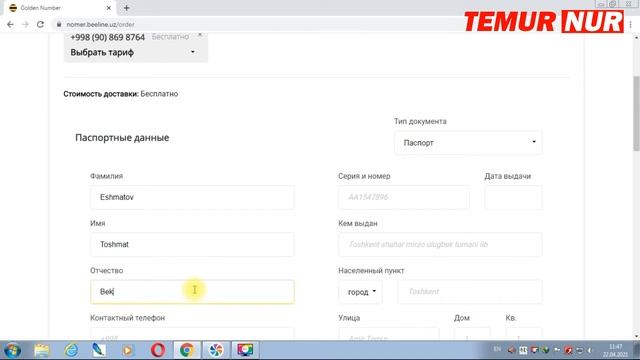Open Chrome's three-dot menu
This screenshot has height=360, width=640.
[631, 24]
